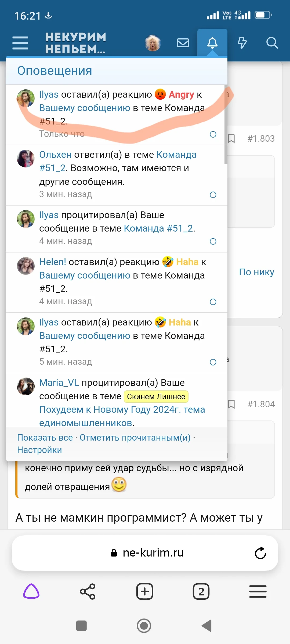Open the tab switcher showing 2 tabs
Viewport: 290px width, 644px height.
click(201, 591)
